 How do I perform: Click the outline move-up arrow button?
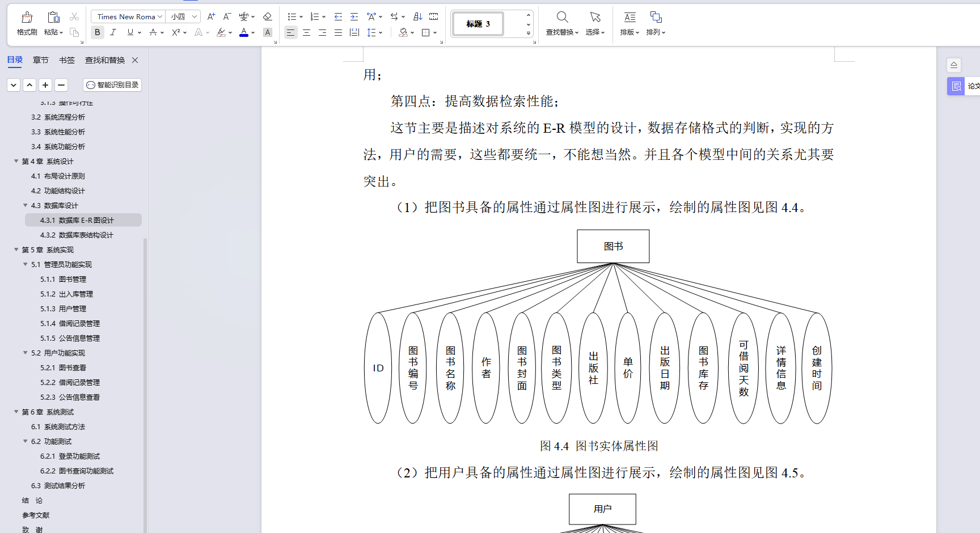29,85
